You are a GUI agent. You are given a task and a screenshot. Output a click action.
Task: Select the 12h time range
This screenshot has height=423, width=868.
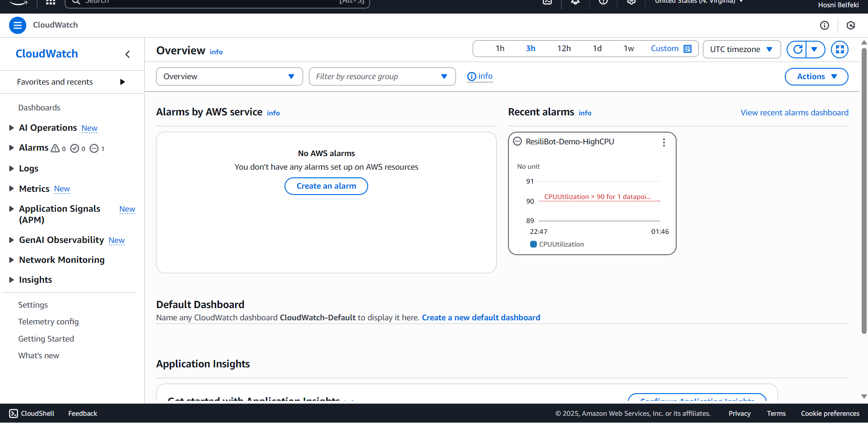click(x=564, y=49)
